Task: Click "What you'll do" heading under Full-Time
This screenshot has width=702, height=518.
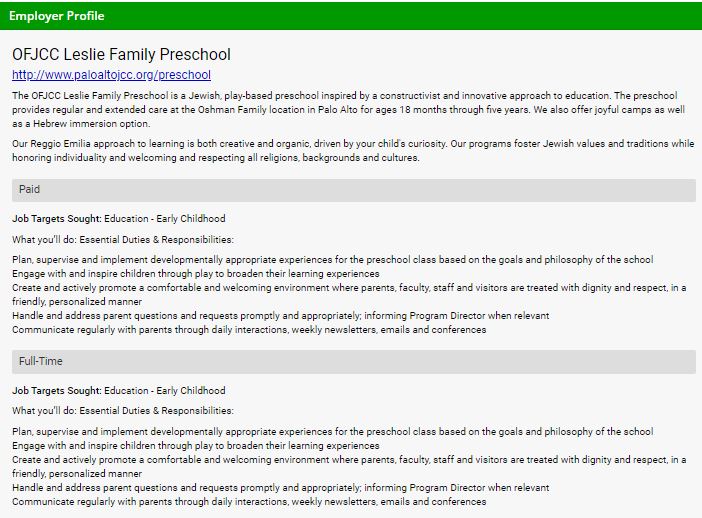Action: pos(122,411)
